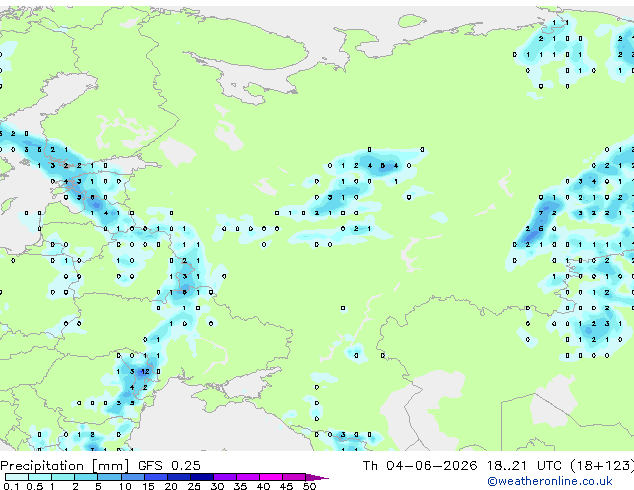The image size is (634, 490).
Task: Select the 15–20 mm blue legend swatch
Action: tap(156, 477)
